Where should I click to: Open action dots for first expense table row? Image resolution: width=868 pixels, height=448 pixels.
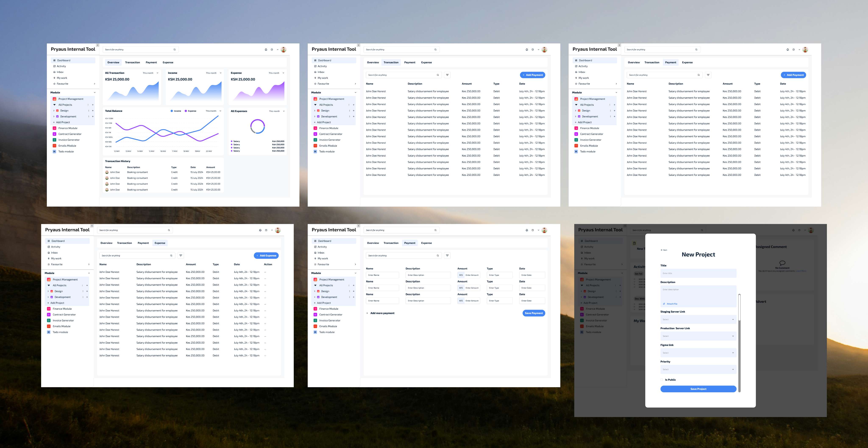coord(265,272)
